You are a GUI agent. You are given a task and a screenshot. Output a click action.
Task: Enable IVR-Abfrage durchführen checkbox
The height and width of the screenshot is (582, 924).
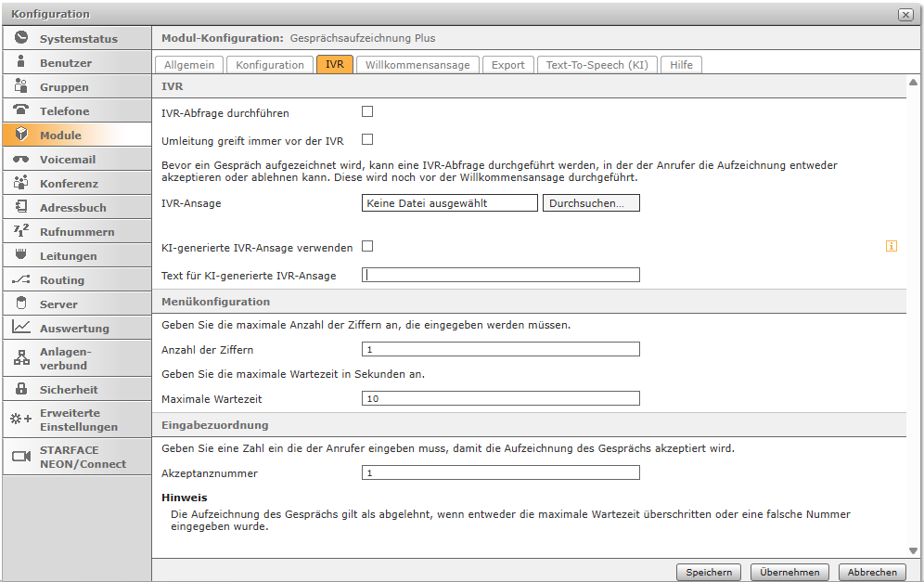coord(367,111)
